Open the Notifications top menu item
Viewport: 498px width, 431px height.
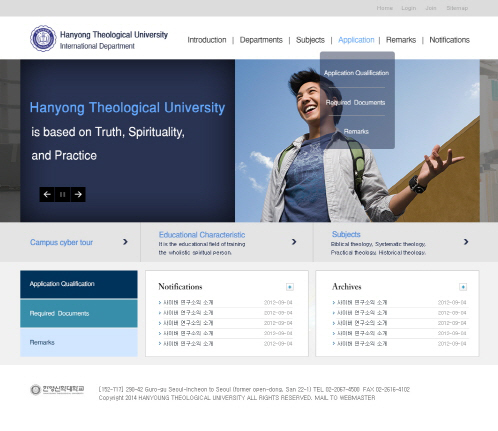click(449, 40)
